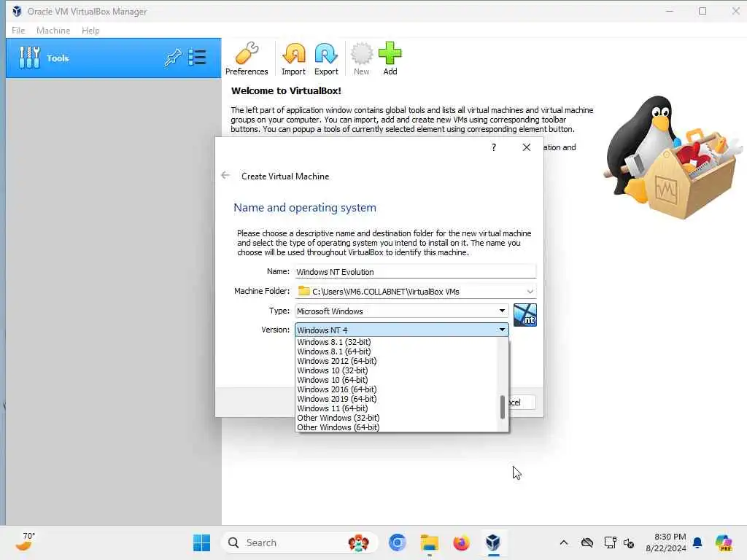Click the cloud sync tray icon
Screen dimensions: 747x560
pos(587,542)
